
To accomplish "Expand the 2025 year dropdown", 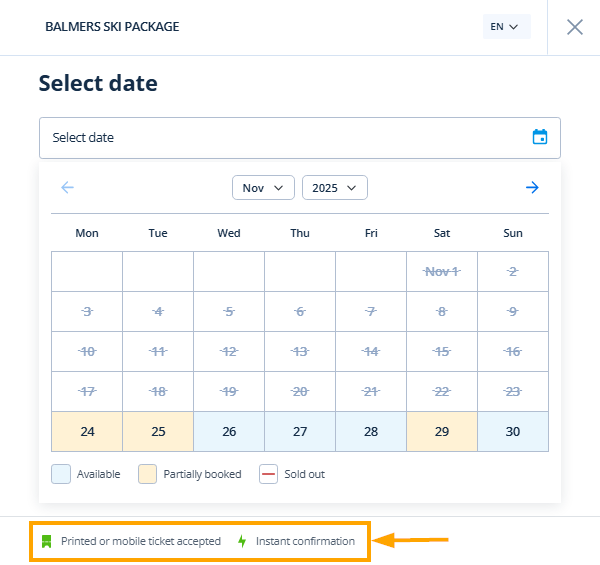I will [334, 187].
